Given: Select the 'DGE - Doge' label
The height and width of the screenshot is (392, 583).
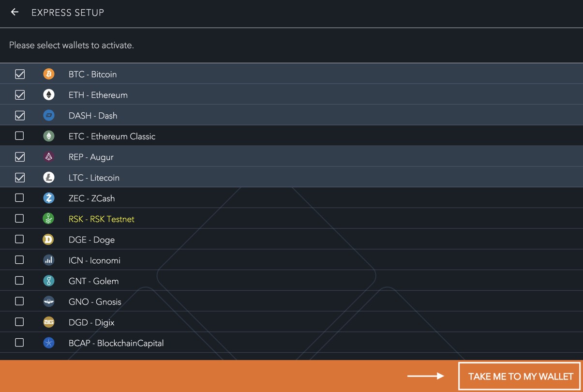Looking at the screenshot, I should click(x=91, y=240).
